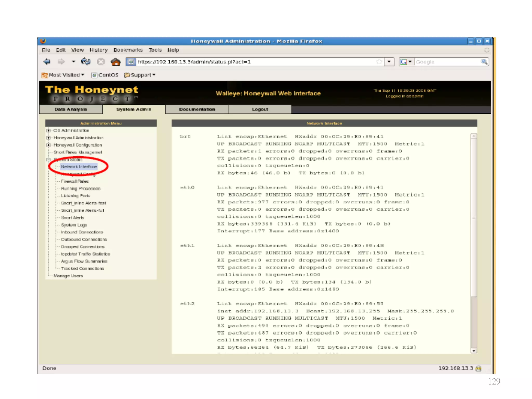This screenshot has height=399, width=532.
Task: Click the search magnifier icon
Action: pyautogui.click(x=484, y=62)
